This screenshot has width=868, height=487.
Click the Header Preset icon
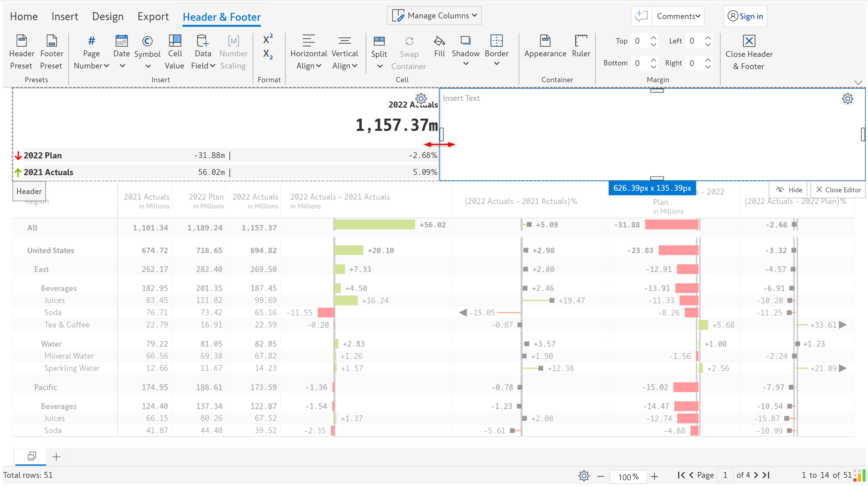[21, 41]
